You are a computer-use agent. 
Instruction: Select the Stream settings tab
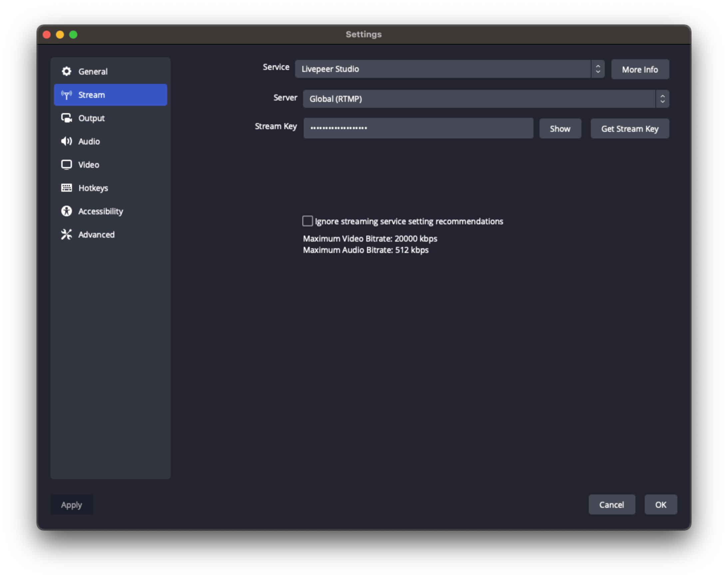click(111, 95)
